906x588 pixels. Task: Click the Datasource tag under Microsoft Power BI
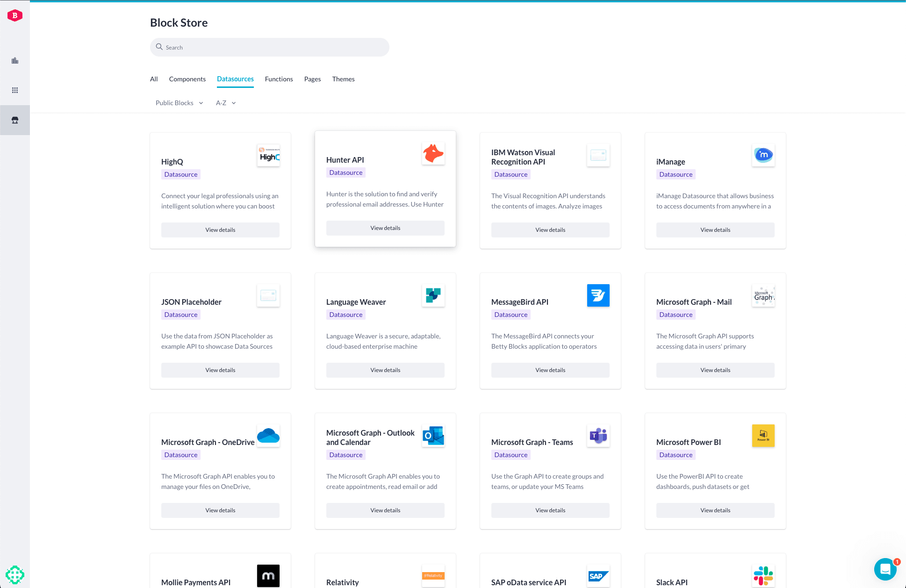(x=676, y=455)
